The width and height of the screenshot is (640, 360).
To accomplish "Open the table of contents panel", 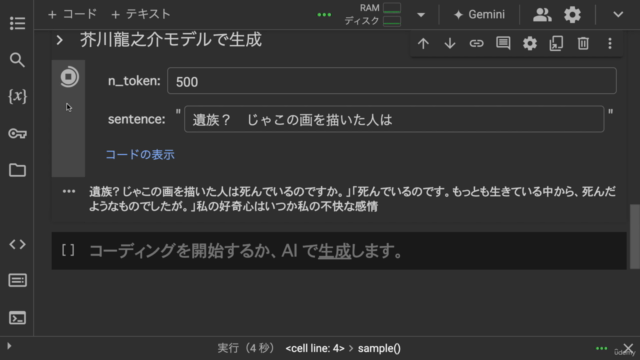I will (17, 23).
